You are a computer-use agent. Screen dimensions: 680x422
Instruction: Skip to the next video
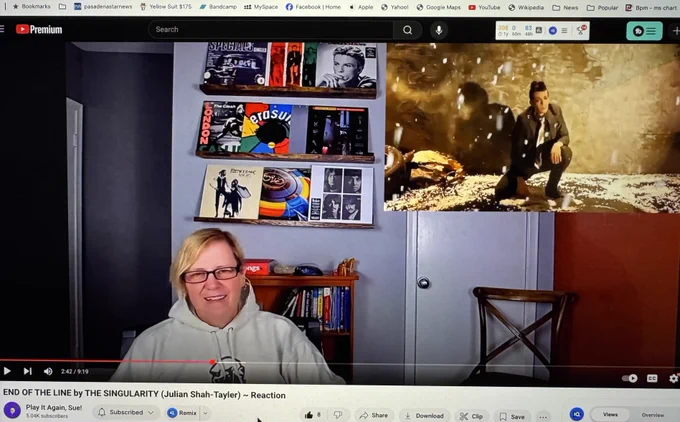click(28, 371)
